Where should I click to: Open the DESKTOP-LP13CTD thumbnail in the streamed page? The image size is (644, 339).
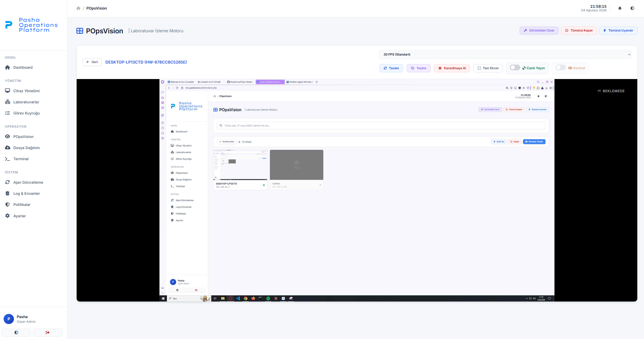(240, 165)
